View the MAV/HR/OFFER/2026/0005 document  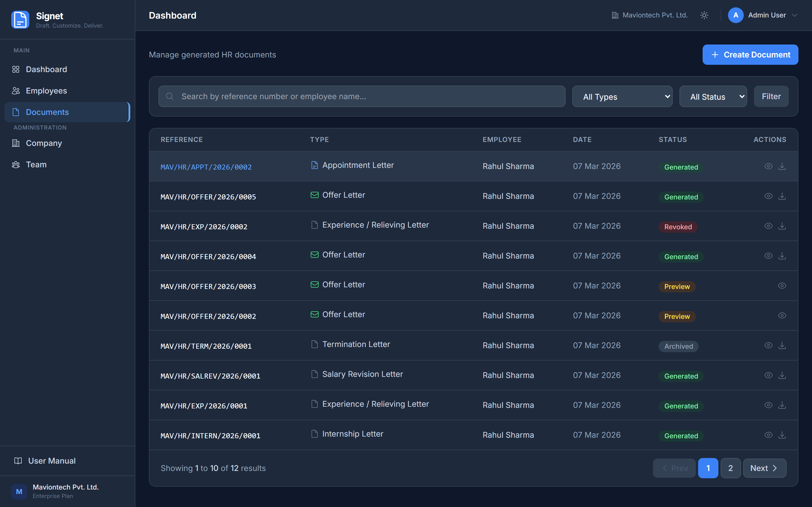(x=768, y=196)
